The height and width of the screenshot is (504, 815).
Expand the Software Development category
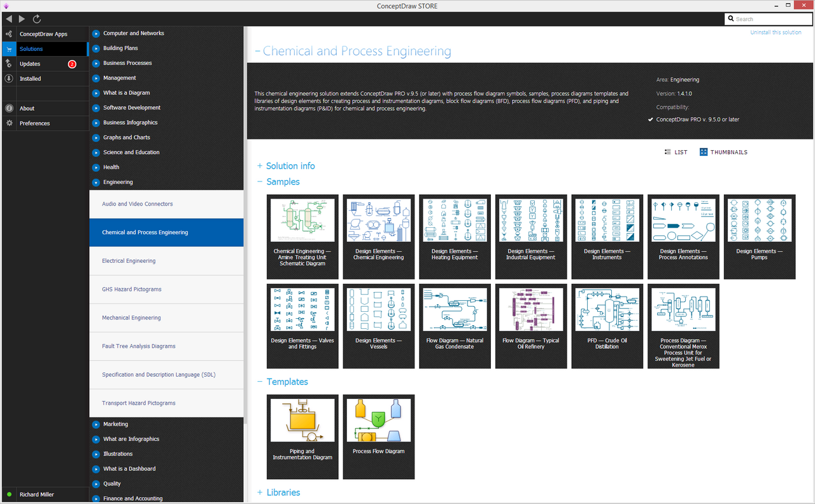pyautogui.click(x=96, y=108)
